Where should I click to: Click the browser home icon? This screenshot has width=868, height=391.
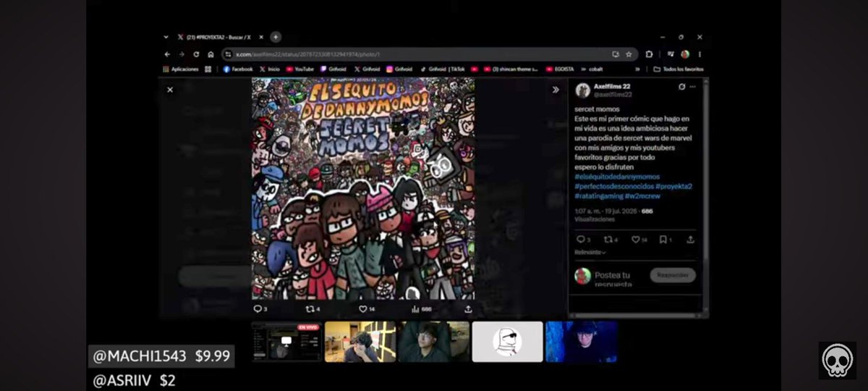210,54
